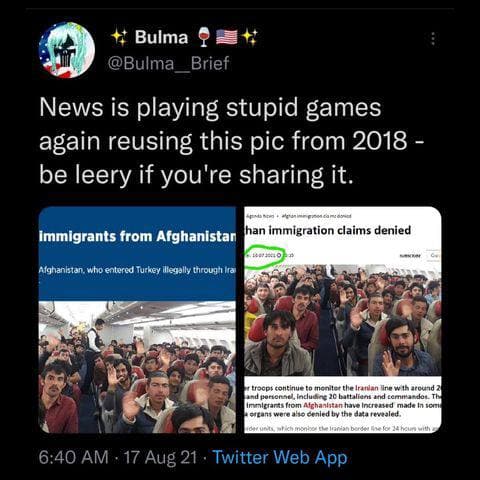480x480 pixels.
Task: Click the clock icon inside green circle
Action: pos(280,255)
